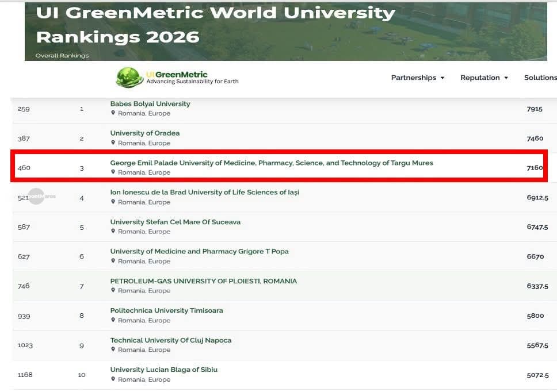557x392 pixels.
Task: Click location pin under Petroleum-Gas University
Action: tap(113, 290)
